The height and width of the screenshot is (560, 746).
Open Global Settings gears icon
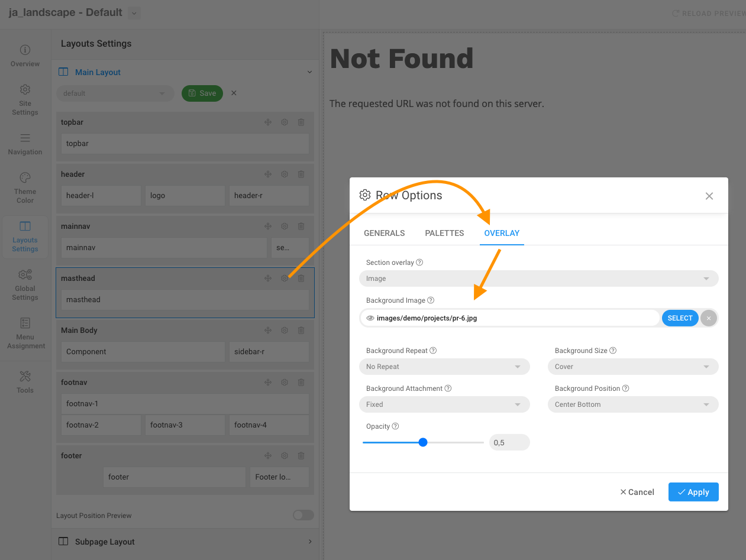[25, 284]
